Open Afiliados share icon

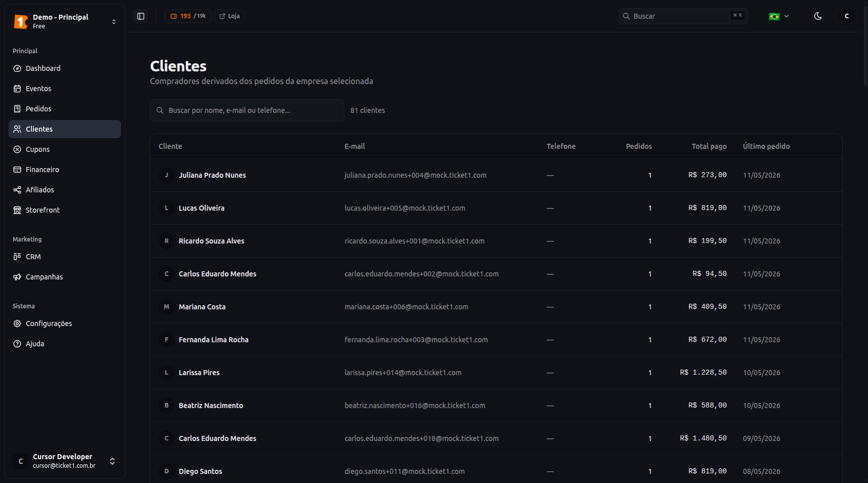point(17,190)
